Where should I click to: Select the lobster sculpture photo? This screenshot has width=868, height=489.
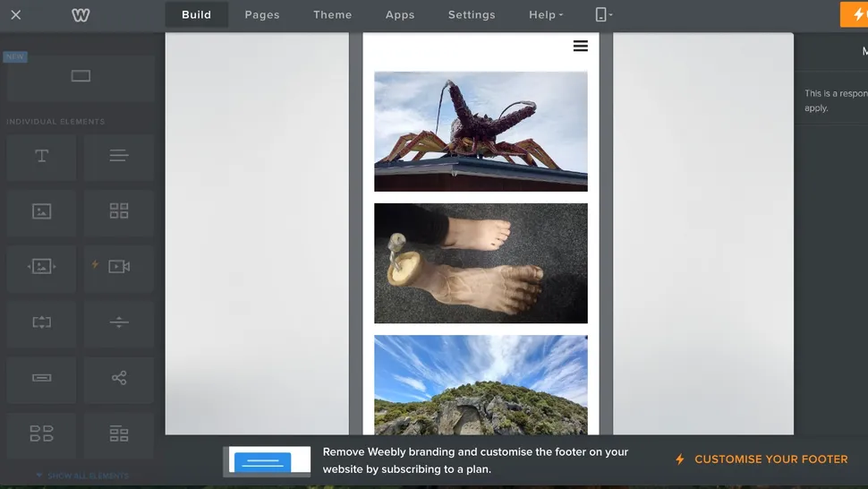click(481, 131)
